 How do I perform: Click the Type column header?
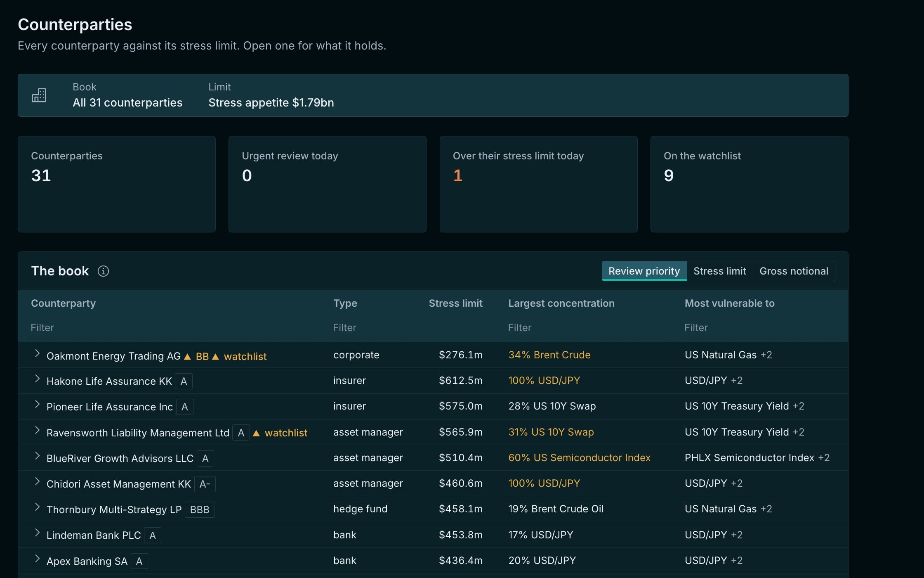(345, 303)
